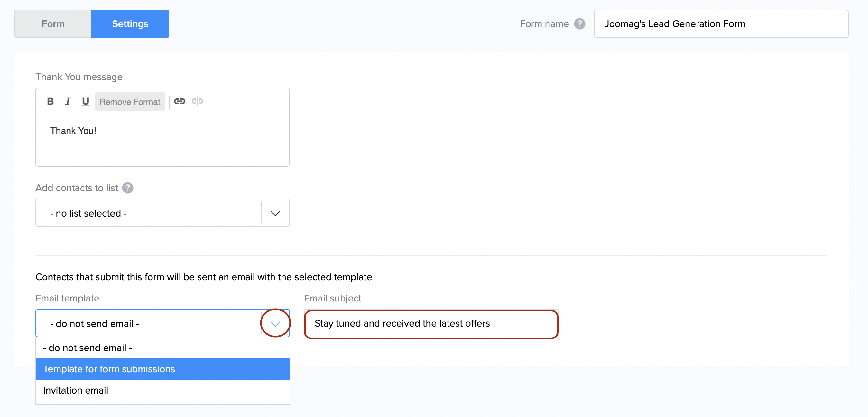Select the Settings tab
This screenshot has width=868, height=417.
coord(130,24)
